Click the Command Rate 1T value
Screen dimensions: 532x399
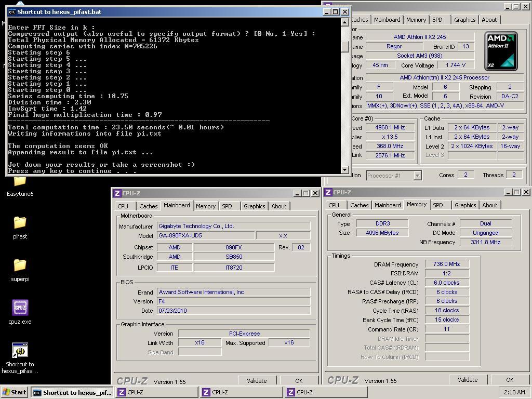(446, 329)
